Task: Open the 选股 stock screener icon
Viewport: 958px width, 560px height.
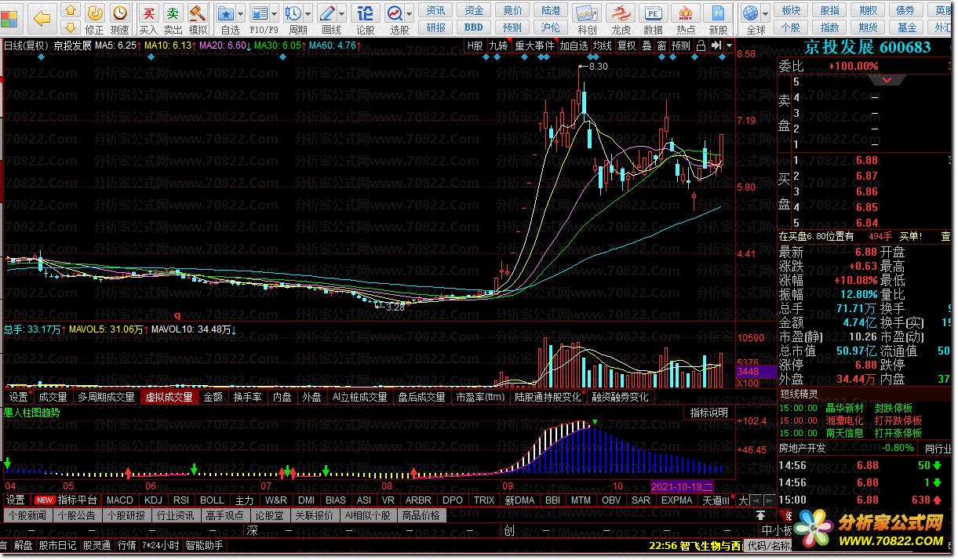Action: pos(395,13)
